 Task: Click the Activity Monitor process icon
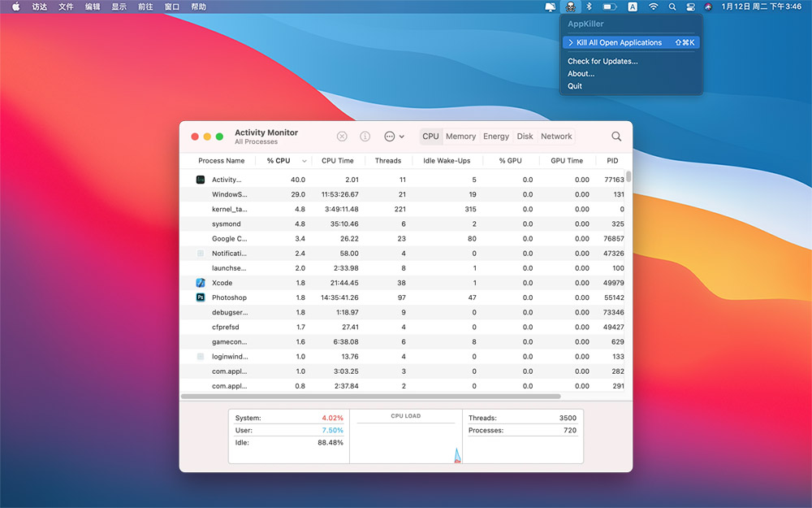point(201,180)
